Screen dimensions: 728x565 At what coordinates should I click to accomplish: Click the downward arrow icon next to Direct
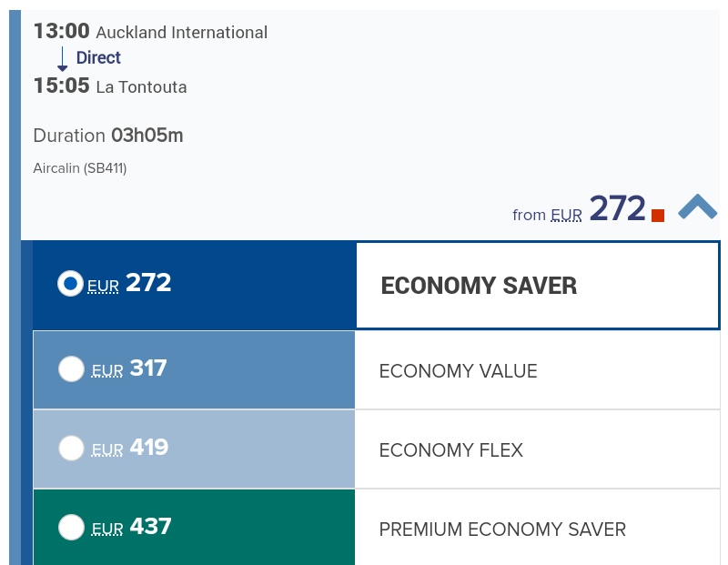point(62,59)
